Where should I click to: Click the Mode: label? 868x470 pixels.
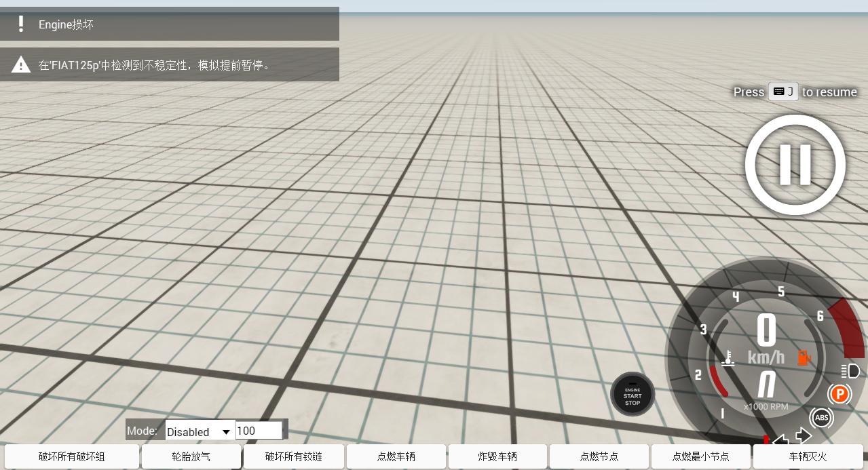coord(142,431)
